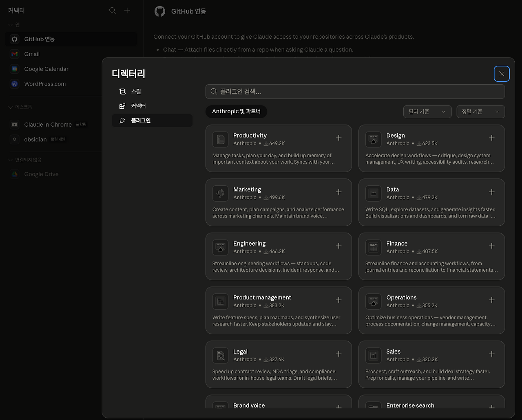Close the 디렉터리 dialog
This screenshot has height=420, width=522.
point(502,74)
